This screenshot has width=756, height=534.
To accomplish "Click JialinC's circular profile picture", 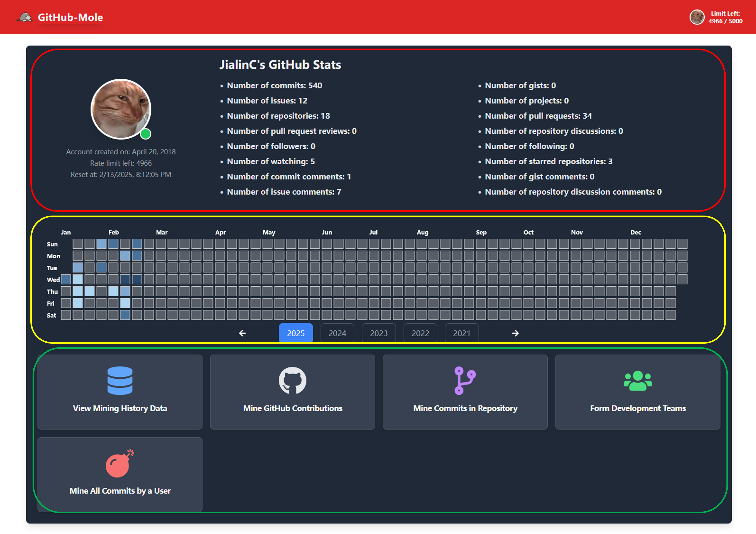I will (x=121, y=109).
